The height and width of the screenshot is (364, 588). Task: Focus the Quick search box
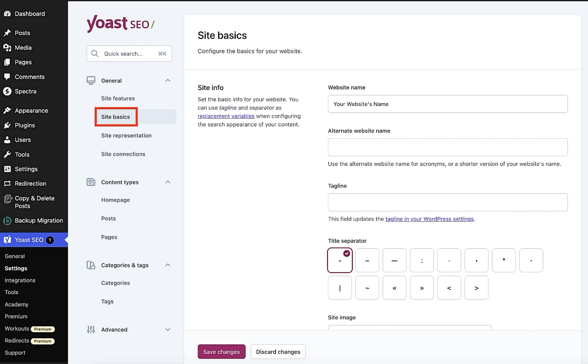pos(129,54)
